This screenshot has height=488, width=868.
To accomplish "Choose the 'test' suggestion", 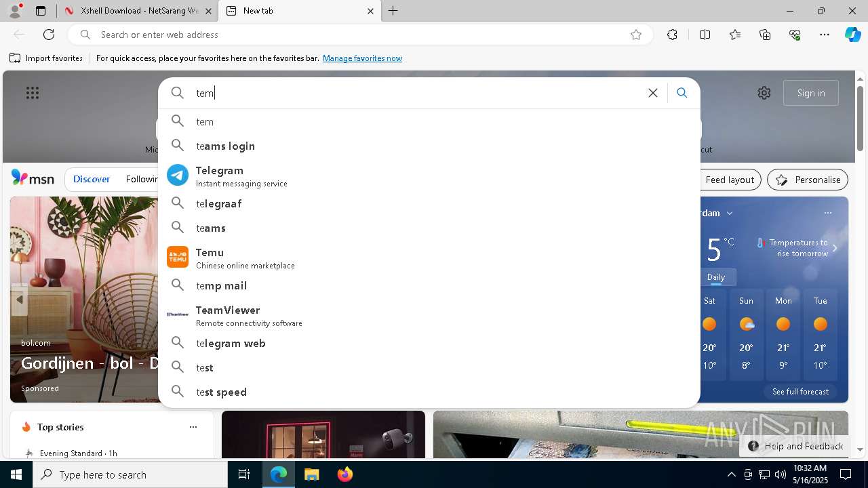I will click(x=429, y=367).
